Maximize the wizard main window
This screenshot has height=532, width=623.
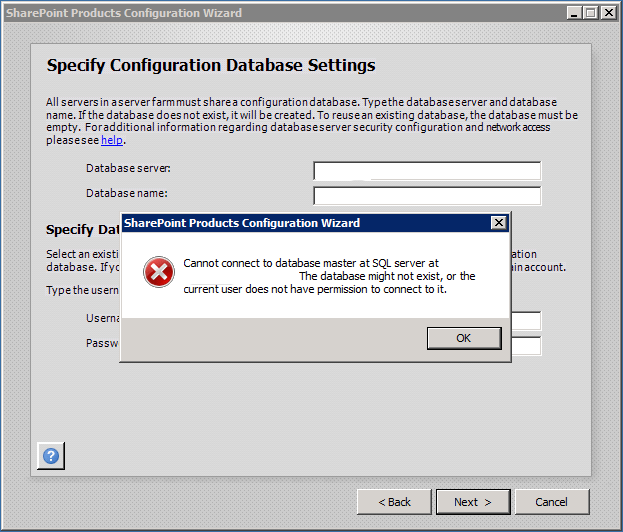[x=591, y=13]
